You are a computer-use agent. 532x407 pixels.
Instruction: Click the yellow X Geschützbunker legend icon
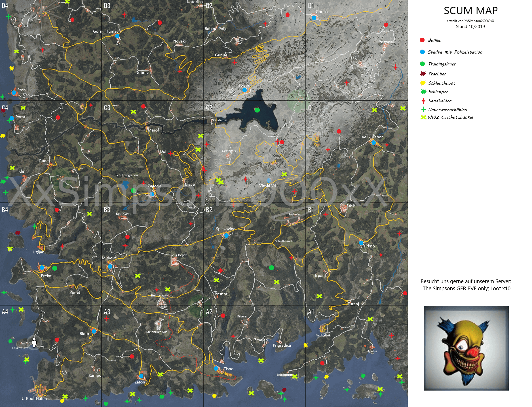click(x=423, y=117)
